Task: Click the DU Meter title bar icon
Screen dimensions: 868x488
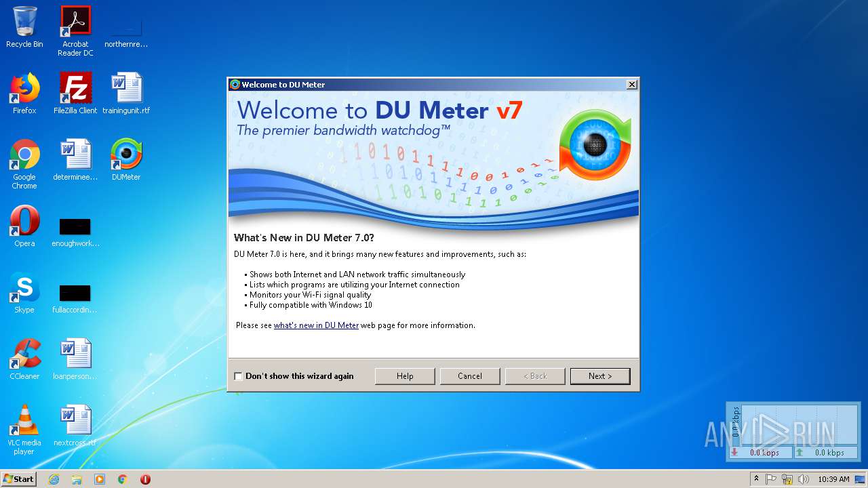Action: coord(235,85)
